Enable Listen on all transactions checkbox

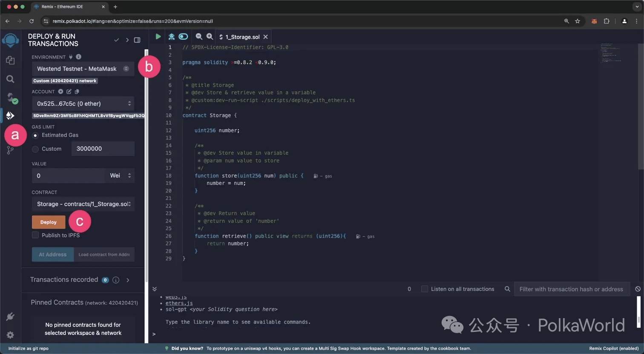pyautogui.click(x=425, y=289)
